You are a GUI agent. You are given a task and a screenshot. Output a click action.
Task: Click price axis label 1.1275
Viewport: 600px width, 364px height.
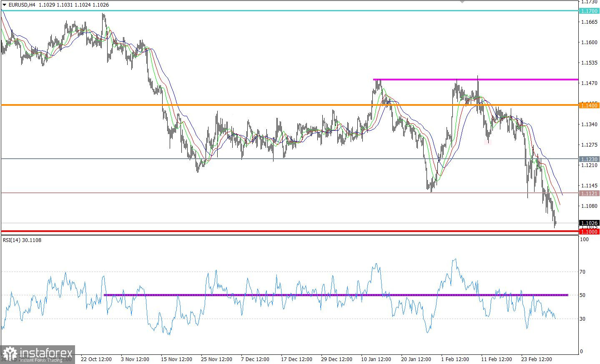[589, 145]
